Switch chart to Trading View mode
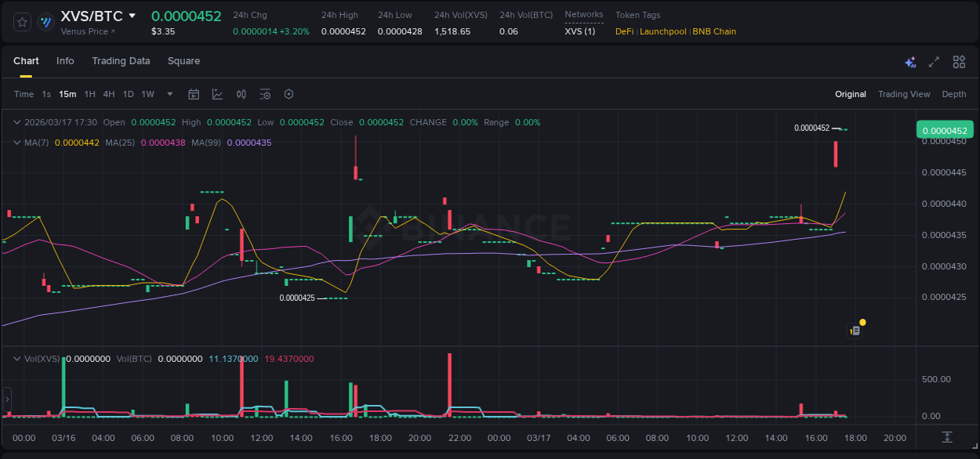Screen dimensions: 980x459 pos(903,94)
